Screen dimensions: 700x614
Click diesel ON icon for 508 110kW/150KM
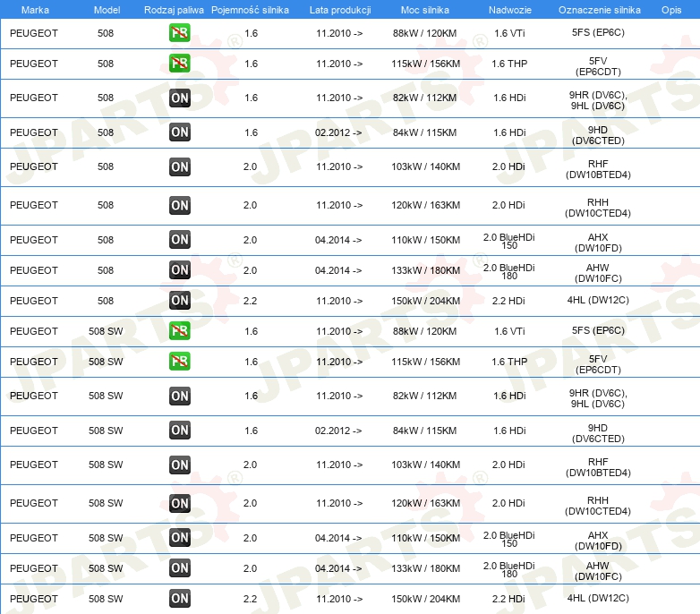(x=179, y=240)
